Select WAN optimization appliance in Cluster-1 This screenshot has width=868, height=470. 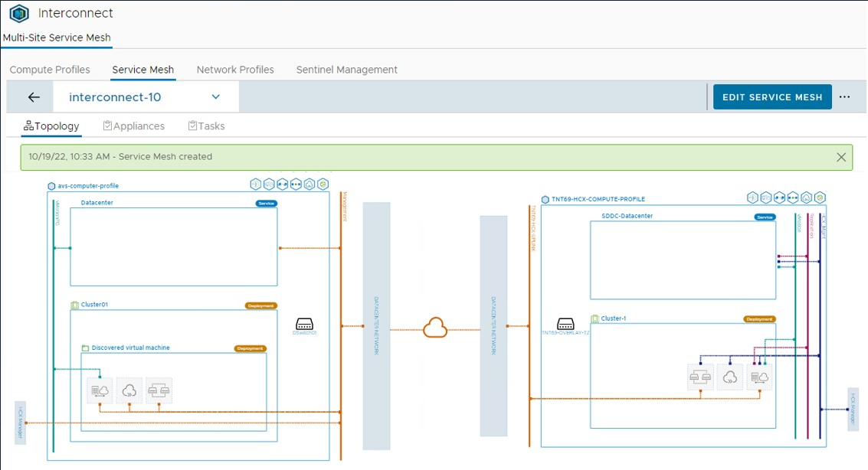click(x=729, y=377)
